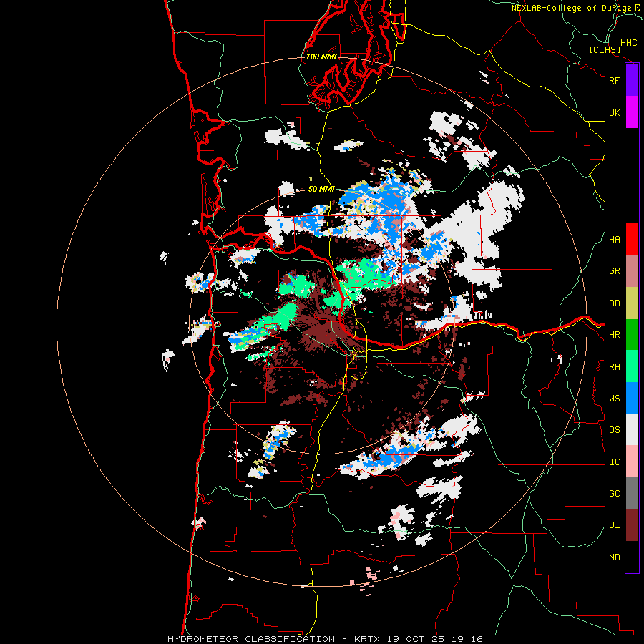644x644 pixels.
Task: Click the RA legend label
Action: 614,367
